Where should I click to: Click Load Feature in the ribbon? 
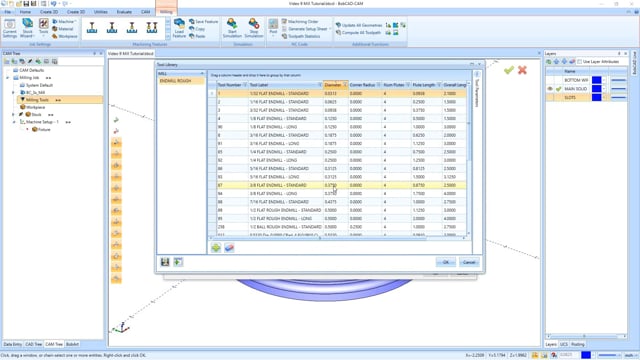coord(179,28)
